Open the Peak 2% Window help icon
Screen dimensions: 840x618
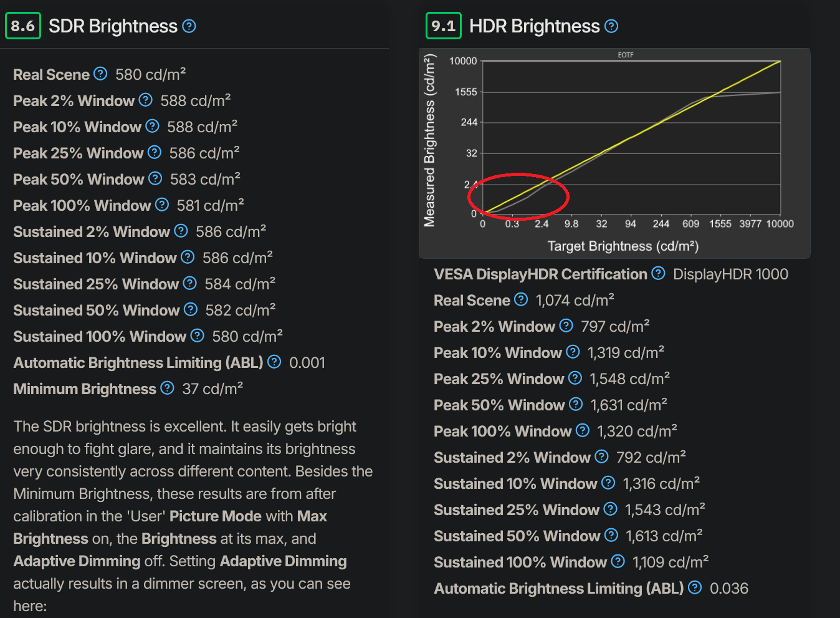(x=145, y=100)
